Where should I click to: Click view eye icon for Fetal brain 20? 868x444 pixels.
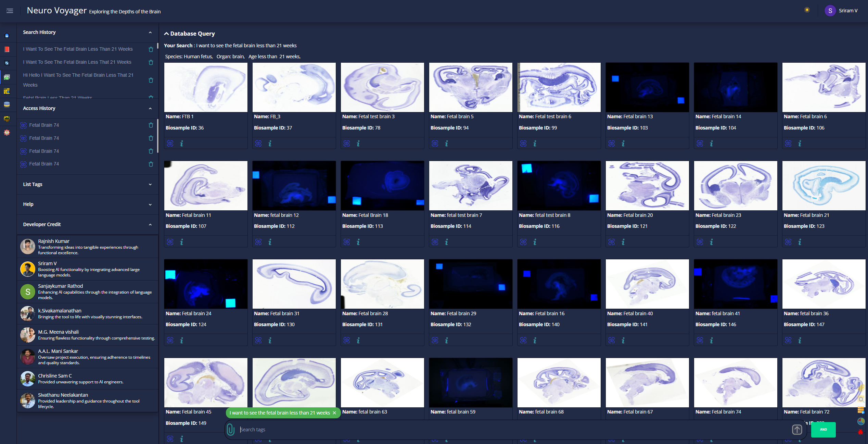point(612,242)
